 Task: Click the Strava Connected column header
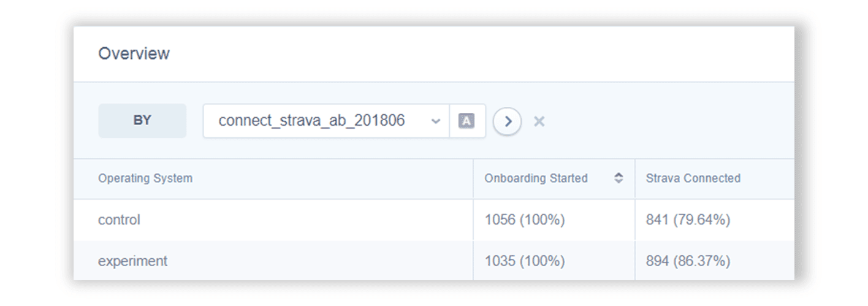693,178
